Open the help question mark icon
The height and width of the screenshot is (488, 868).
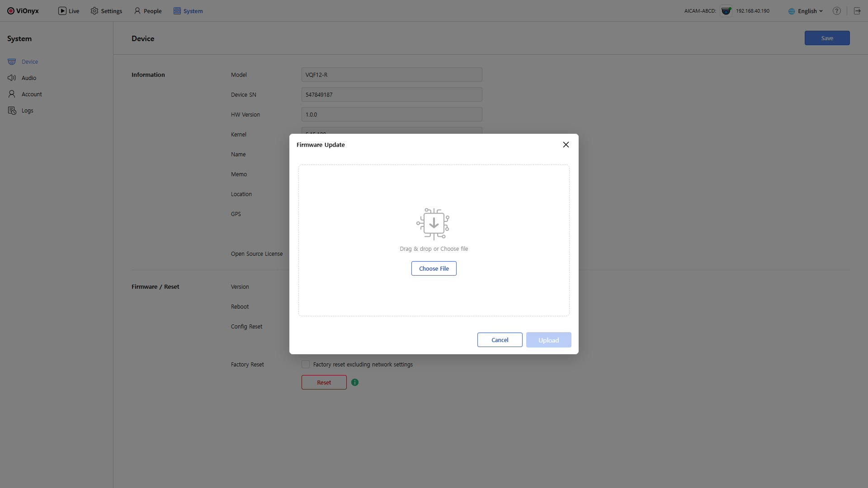coord(837,11)
